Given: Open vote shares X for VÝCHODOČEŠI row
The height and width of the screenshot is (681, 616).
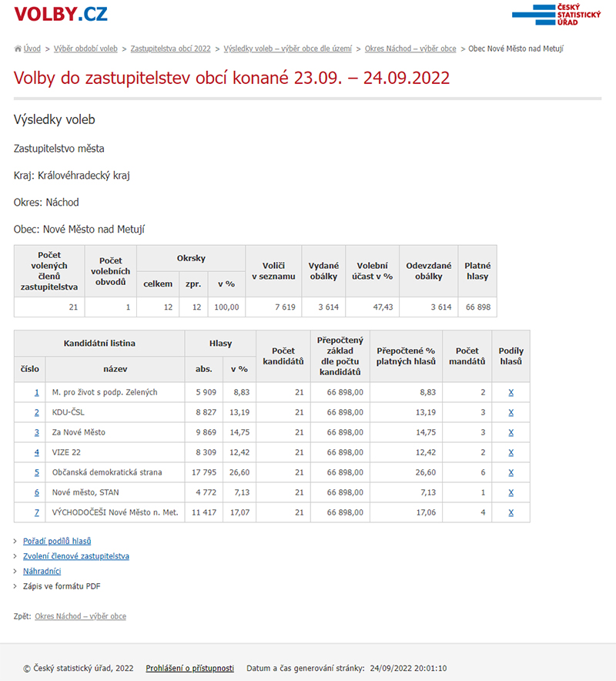Looking at the screenshot, I should coord(511,512).
